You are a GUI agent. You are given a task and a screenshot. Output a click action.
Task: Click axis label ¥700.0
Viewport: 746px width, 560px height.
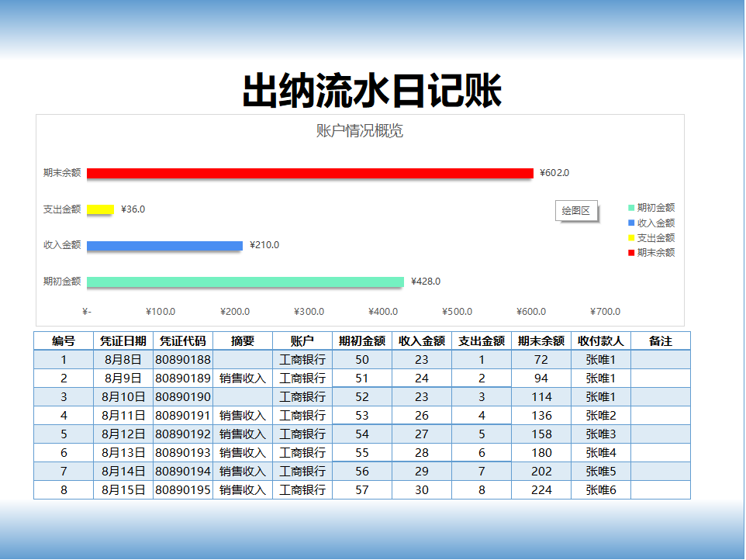(x=605, y=312)
